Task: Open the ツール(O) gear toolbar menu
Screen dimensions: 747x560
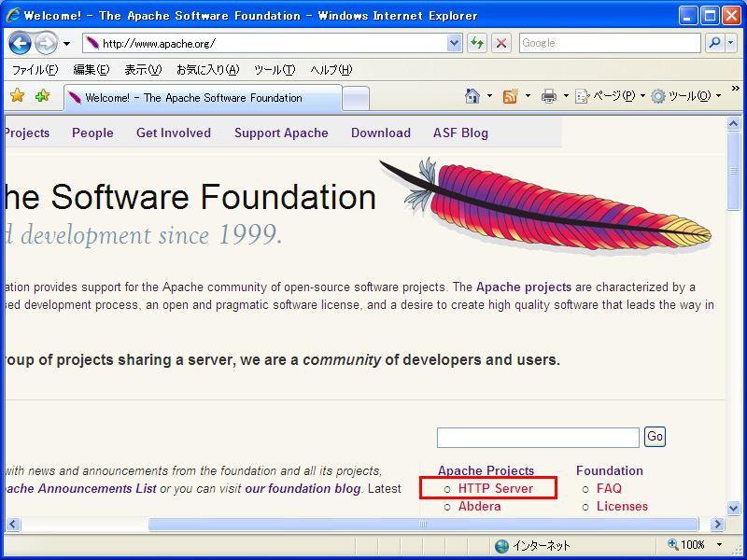Action: (x=686, y=96)
